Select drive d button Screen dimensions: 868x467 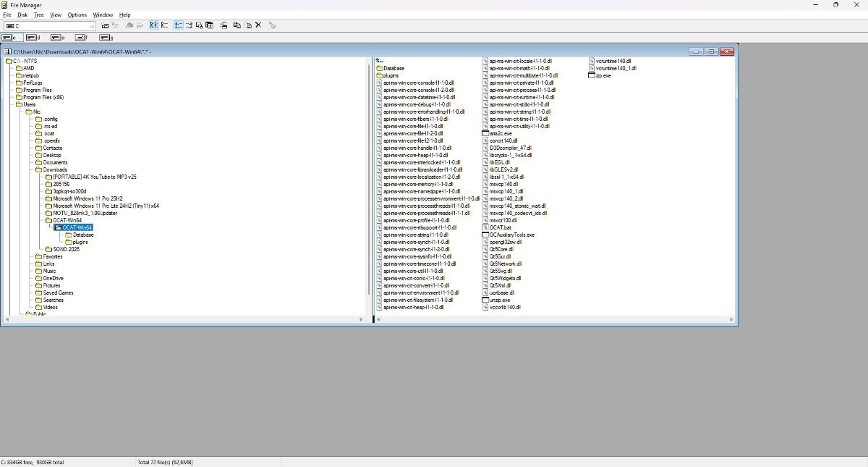pyautogui.click(x=33, y=38)
